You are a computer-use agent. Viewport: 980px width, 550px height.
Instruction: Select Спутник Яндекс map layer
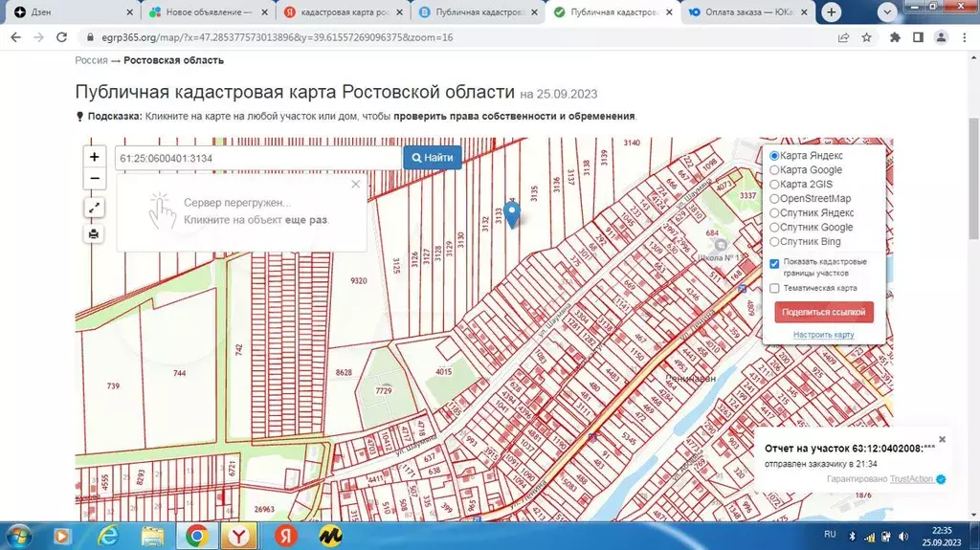[x=775, y=212]
